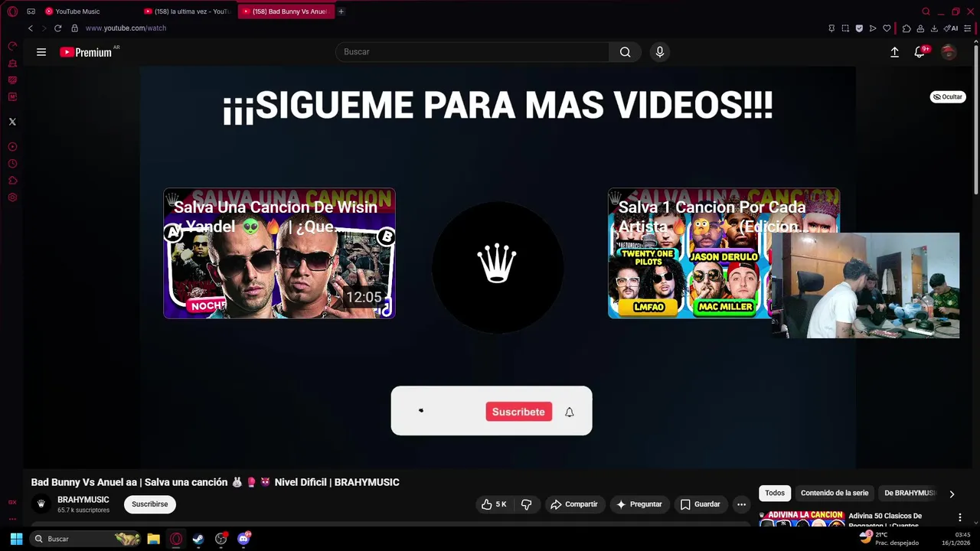Open Steam from the taskbar
The height and width of the screenshot is (551, 980).
[x=198, y=539]
